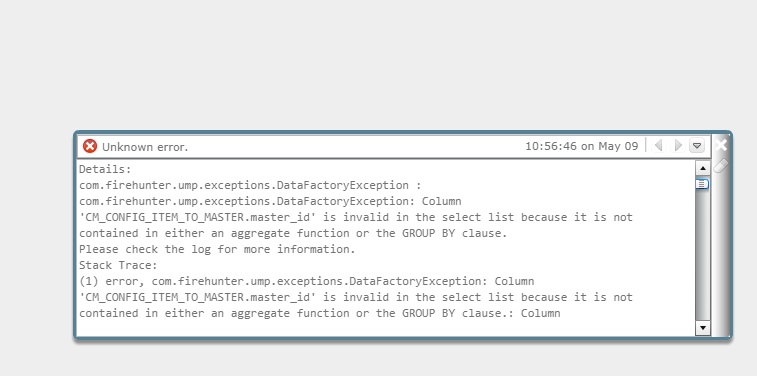Click the scrollbar down arrow

702,328
